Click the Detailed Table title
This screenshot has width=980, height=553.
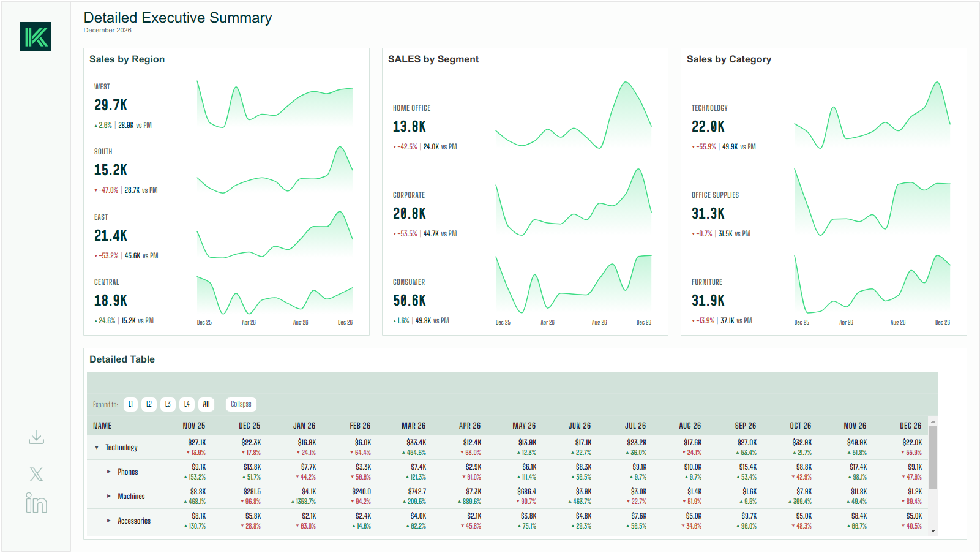[122, 359]
